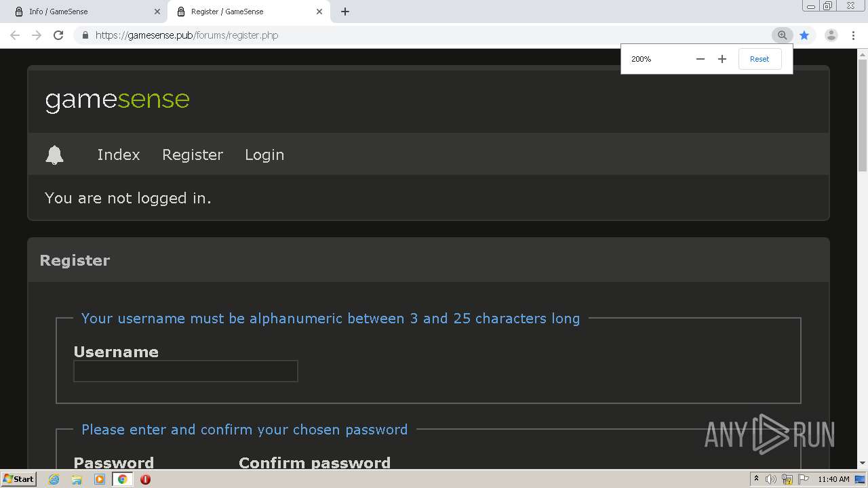Open the Chrome profile avatar icon
868x488 pixels.
coord(831,35)
